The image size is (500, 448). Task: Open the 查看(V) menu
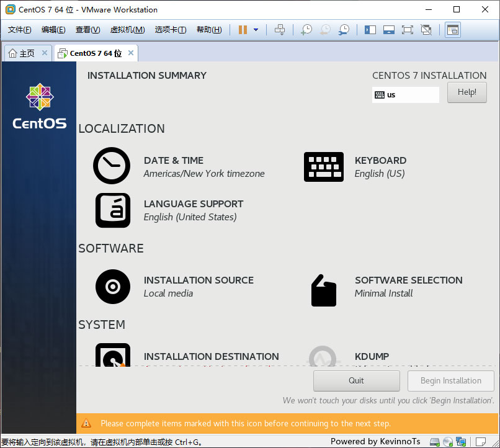87,30
